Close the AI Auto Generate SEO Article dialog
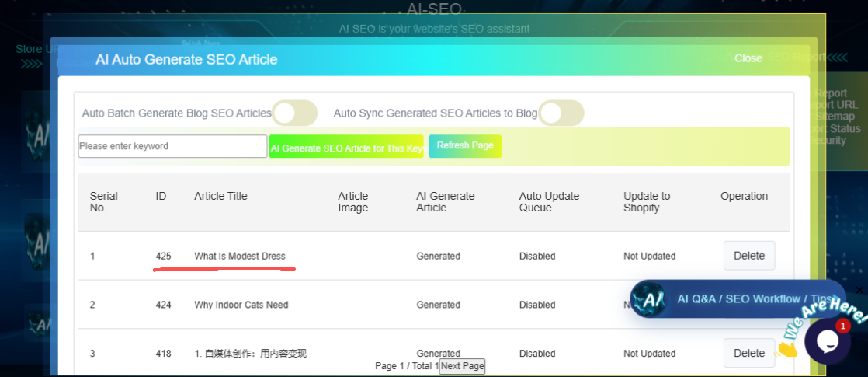Screen dimensions: 868x377 [x=748, y=58]
